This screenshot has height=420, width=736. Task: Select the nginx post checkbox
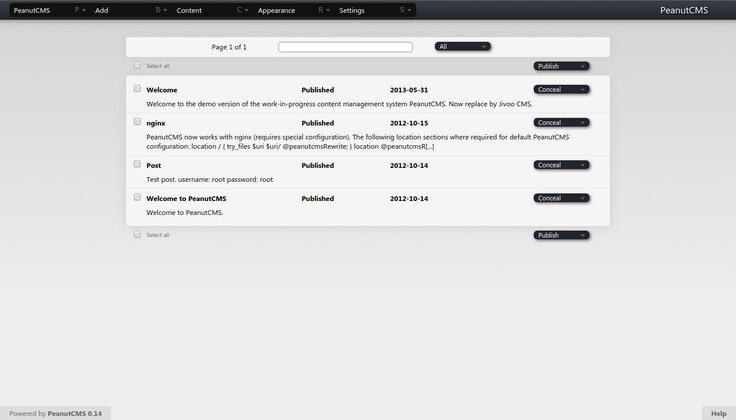138,122
